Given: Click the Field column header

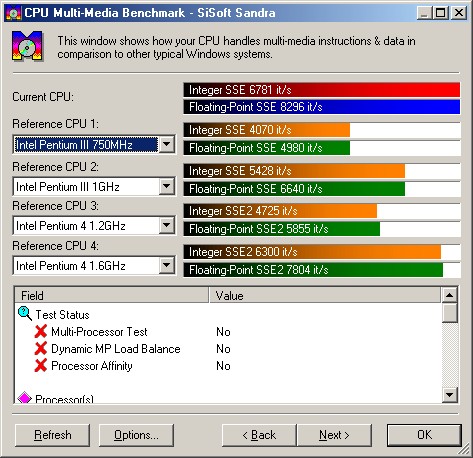Looking at the screenshot, I should (x=112, y=295).
